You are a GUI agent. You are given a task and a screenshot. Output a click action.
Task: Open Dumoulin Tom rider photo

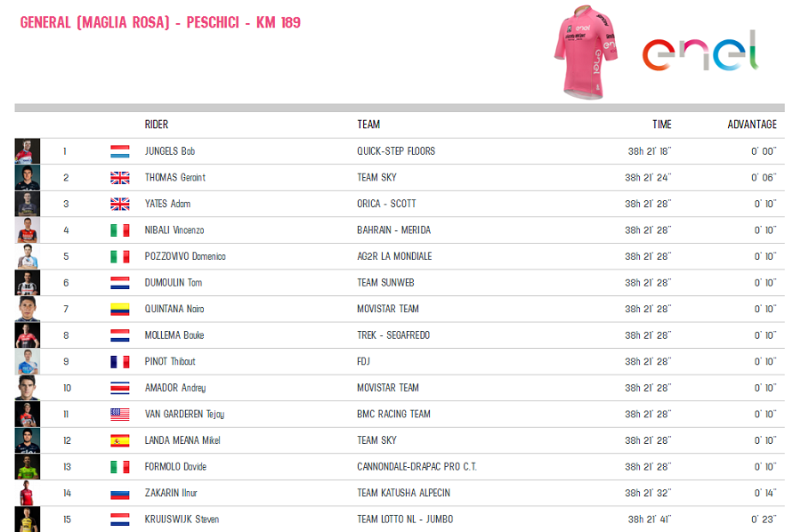click(x=28, y=283)
